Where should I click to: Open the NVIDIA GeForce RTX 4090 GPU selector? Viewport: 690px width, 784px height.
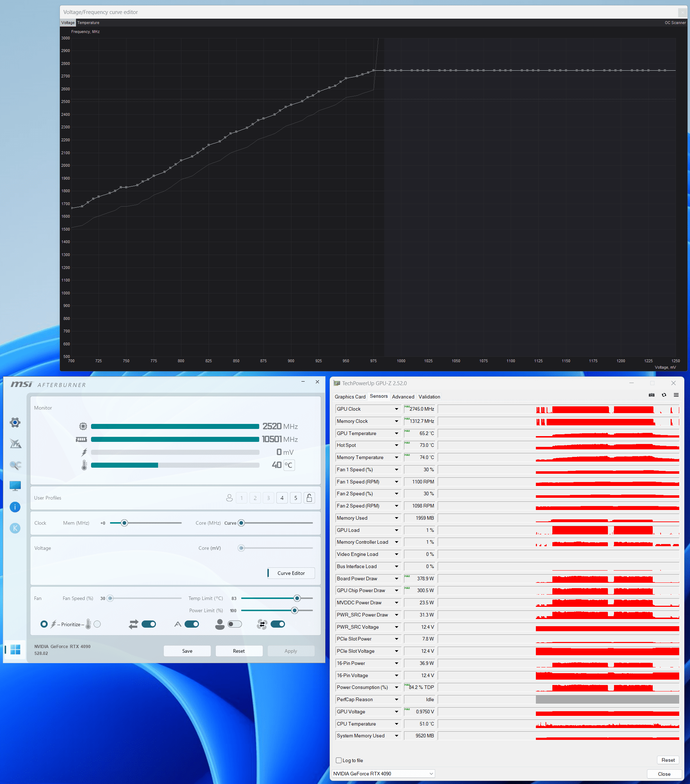(x=383, y=774)
